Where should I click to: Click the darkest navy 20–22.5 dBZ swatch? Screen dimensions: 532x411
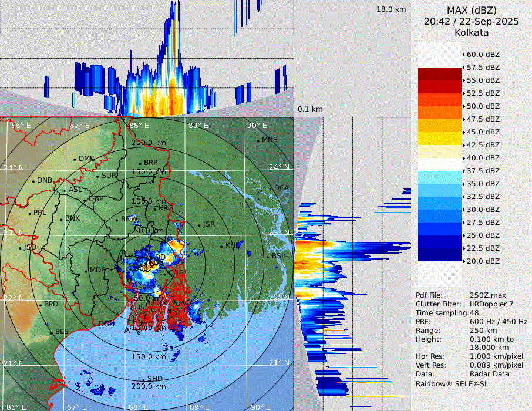pyautogui.click(x=440, y=255)
